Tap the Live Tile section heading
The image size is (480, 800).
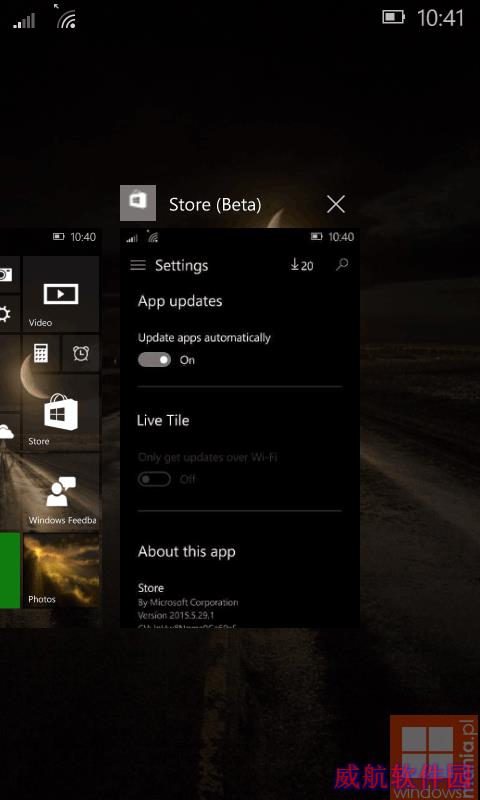pyautogui.click(x=163, y=420)
